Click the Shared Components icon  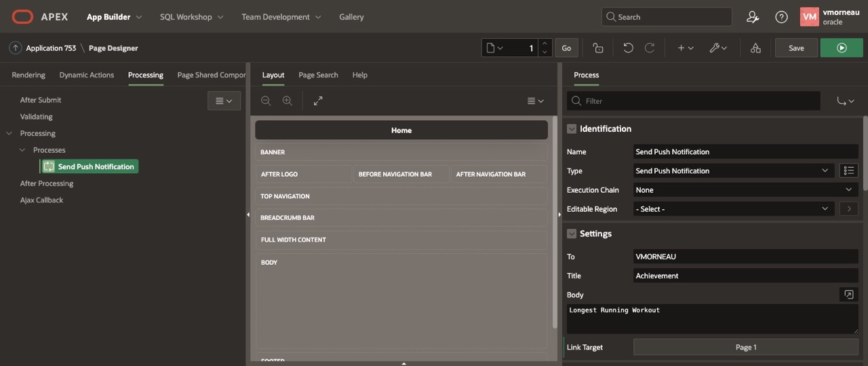pyautogui.click(x=755, y=48)
